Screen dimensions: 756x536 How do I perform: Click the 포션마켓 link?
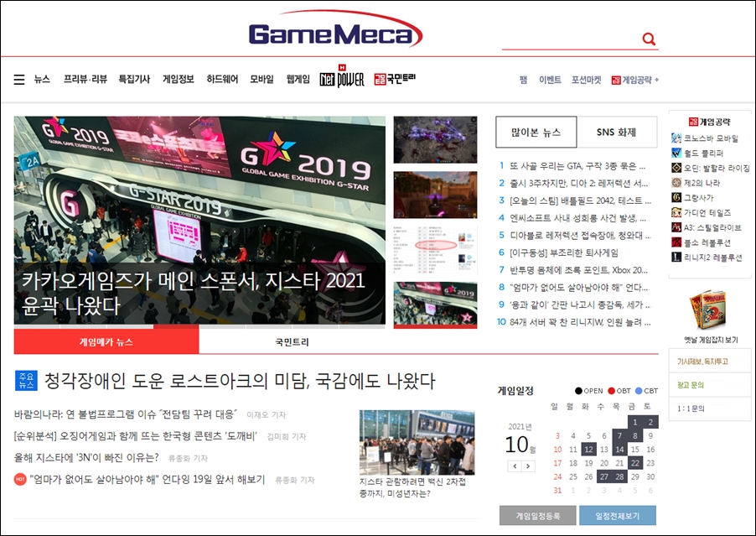tap(587, 80)
